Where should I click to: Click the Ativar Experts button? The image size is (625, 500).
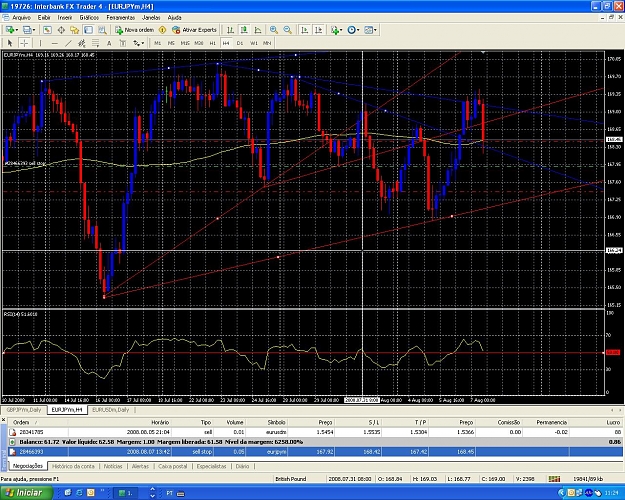(194, 30)
